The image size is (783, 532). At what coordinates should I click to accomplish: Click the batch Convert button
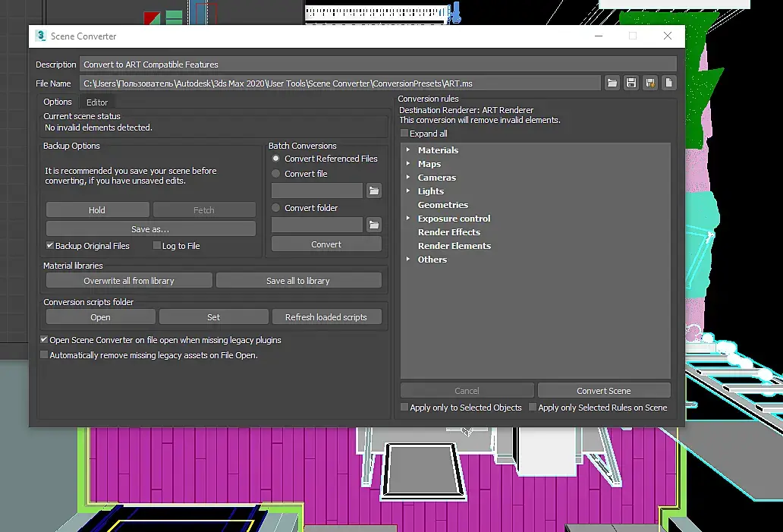[326, 244]
